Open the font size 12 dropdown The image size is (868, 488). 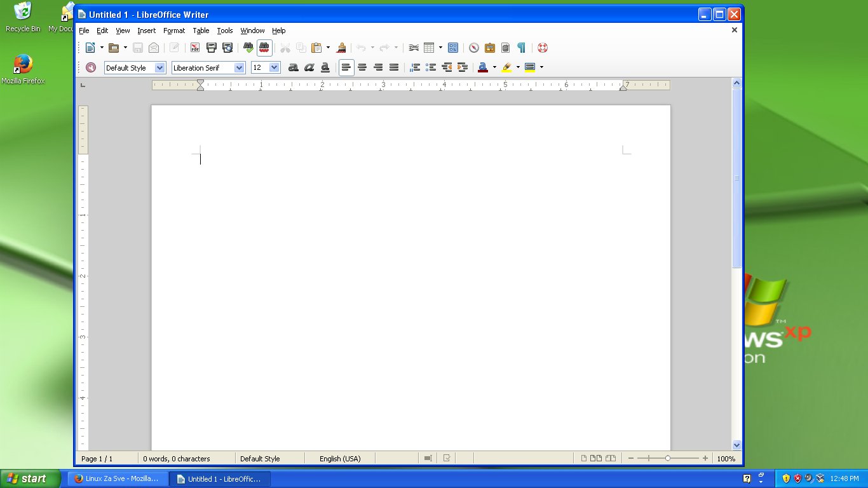[x=274, y=67]
